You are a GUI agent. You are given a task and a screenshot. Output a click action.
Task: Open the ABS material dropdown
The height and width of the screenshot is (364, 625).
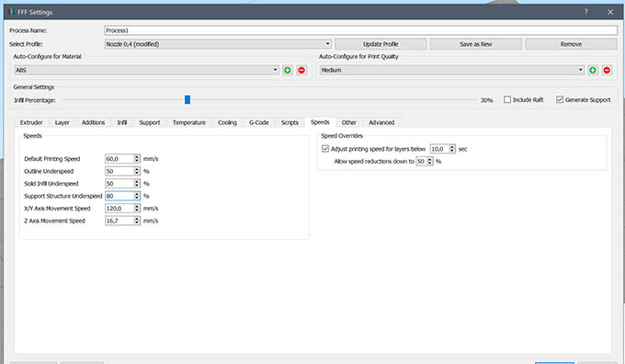click(x=146, y=70)
